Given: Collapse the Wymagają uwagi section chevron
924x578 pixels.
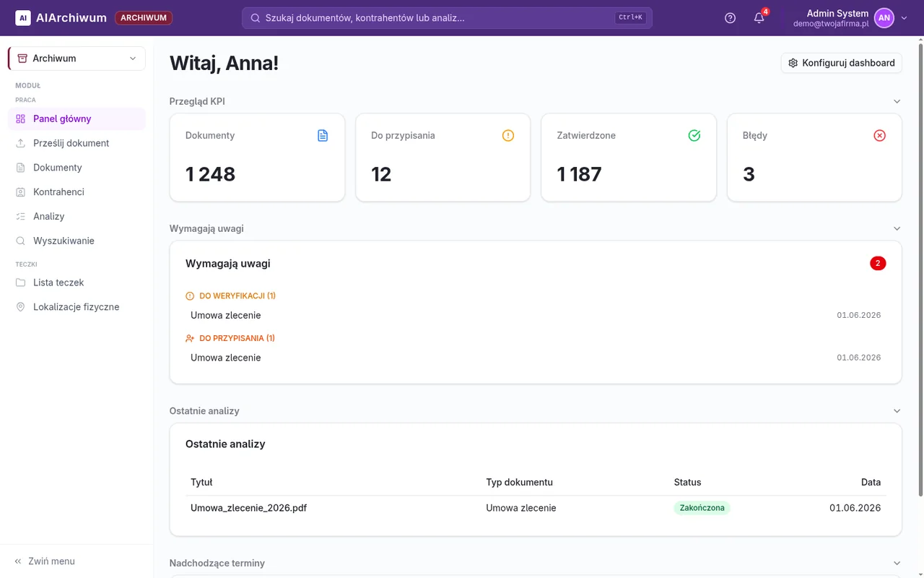Looking at the screenshot, I should (x=897, y=228).
